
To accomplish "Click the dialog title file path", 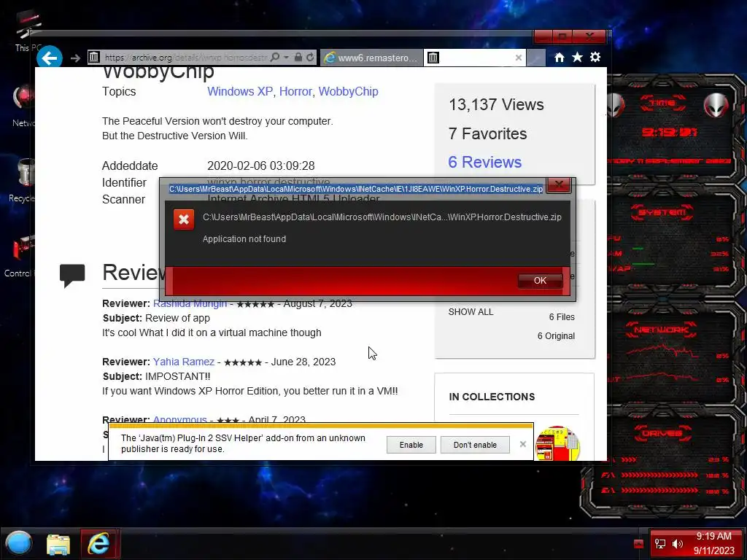I will tap(356, 189).
